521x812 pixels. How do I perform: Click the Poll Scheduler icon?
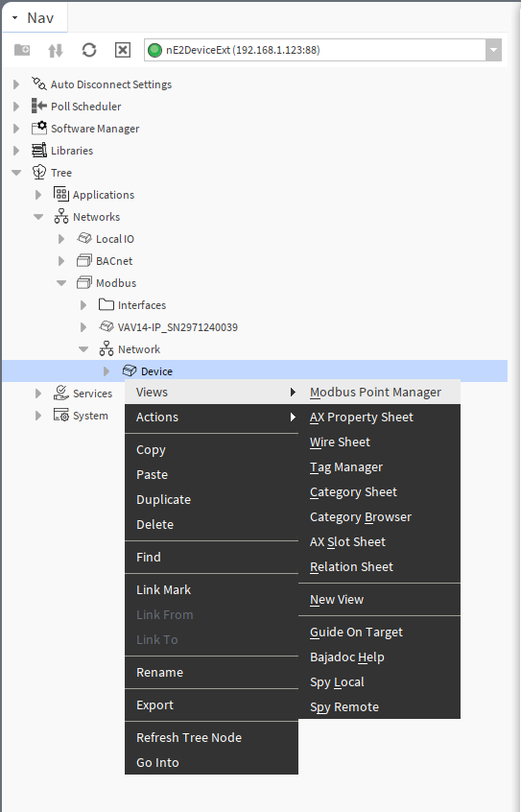pos(39,106)
